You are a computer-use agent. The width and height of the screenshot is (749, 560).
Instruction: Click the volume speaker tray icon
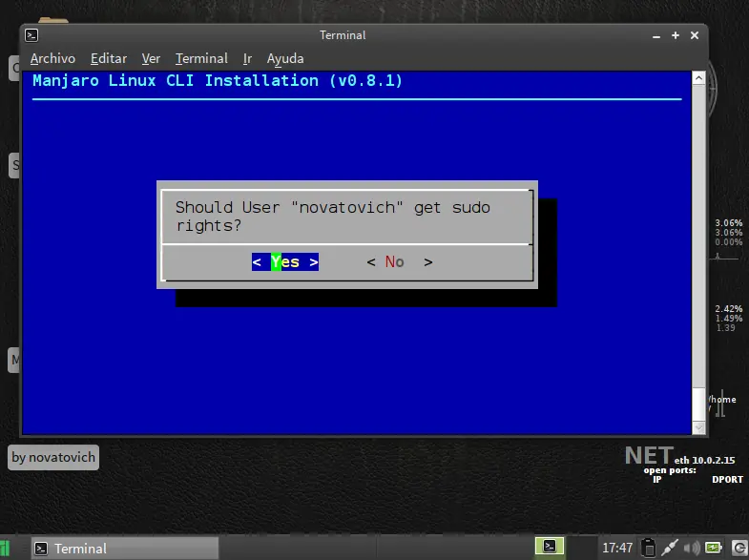click(691, 548)
